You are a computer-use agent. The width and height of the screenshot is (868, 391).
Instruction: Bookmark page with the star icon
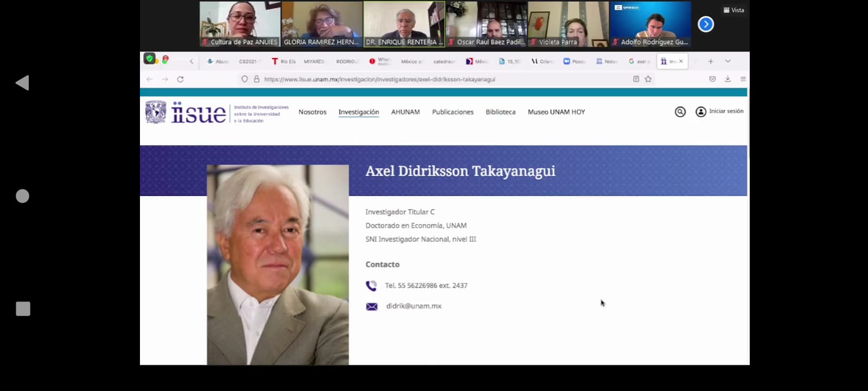click(x=648, y=79)
